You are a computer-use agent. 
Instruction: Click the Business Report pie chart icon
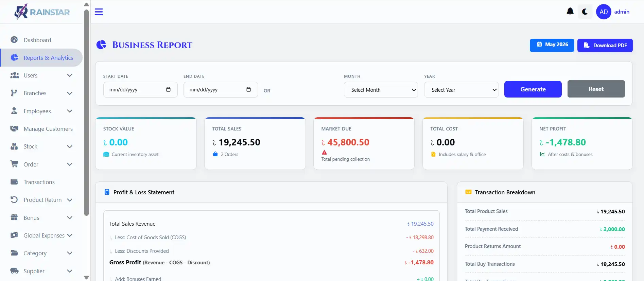[101, 45]
